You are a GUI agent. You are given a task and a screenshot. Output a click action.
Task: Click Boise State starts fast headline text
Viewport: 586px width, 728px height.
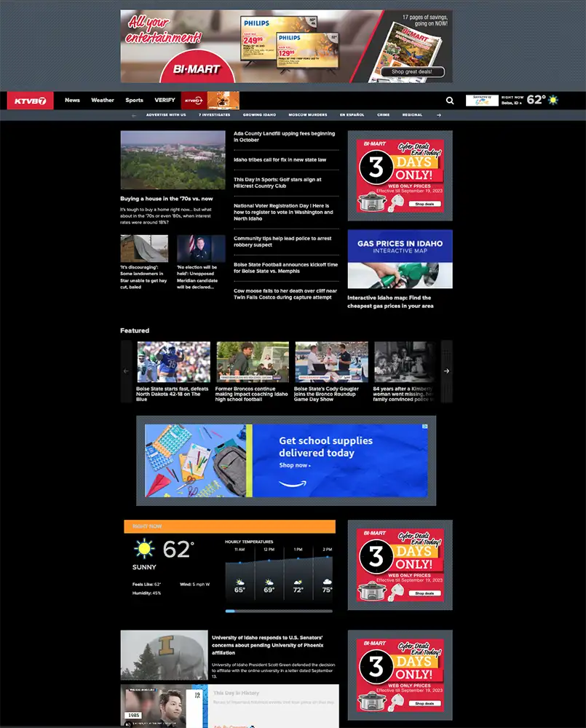click(x=173, y=394)
